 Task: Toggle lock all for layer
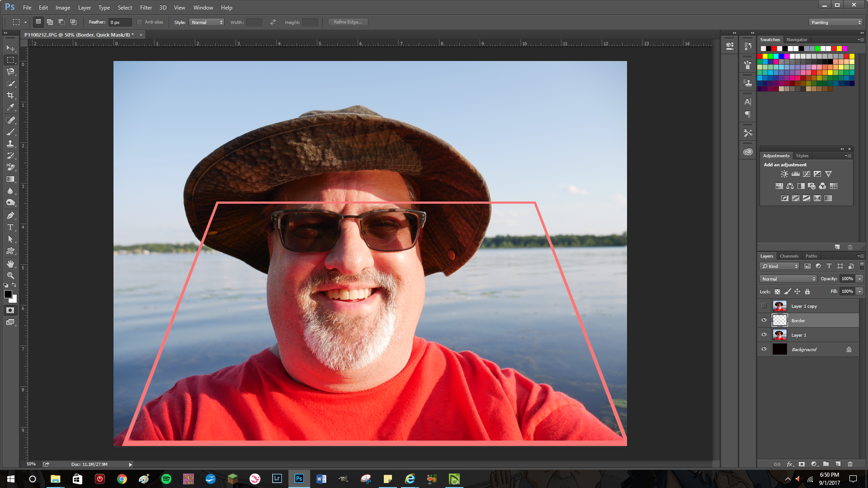[x=807, y=291]
